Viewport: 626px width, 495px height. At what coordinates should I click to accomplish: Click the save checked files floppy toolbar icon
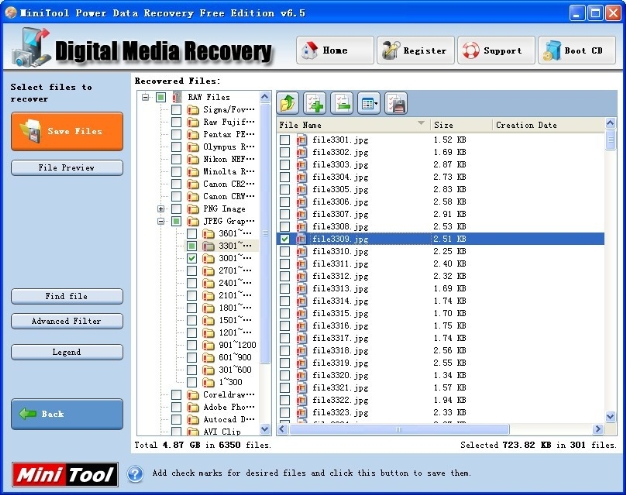click(x=396, y=103)
